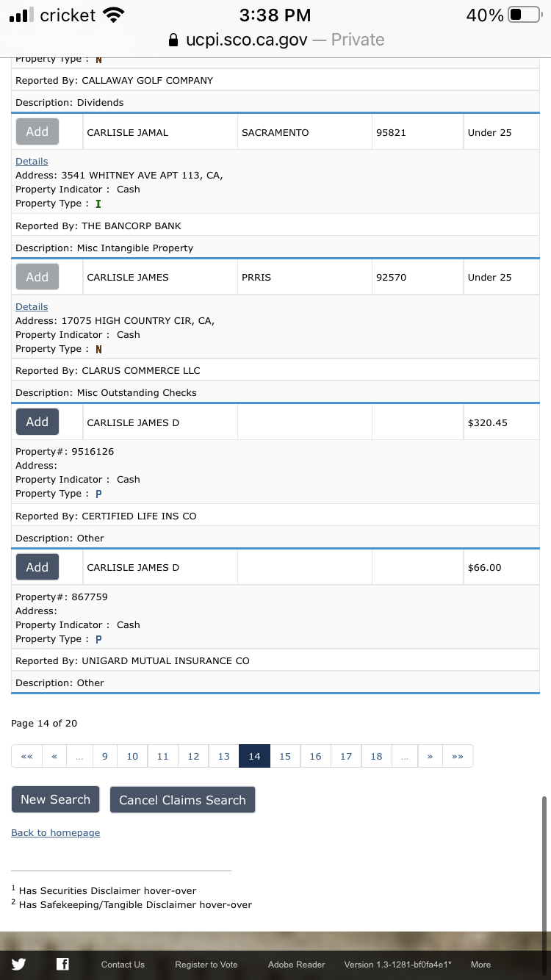Click property type N for Clarus Commerce

tap(98, 349)
